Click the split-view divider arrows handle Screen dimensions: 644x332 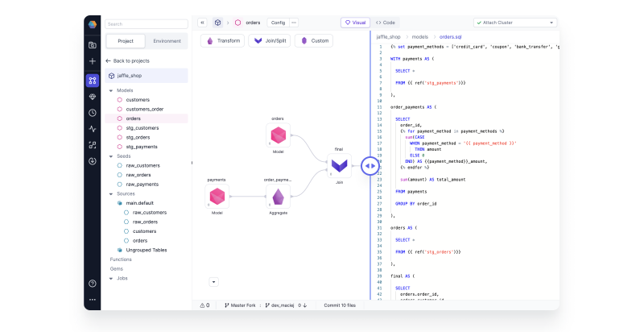tap(369, 165)
